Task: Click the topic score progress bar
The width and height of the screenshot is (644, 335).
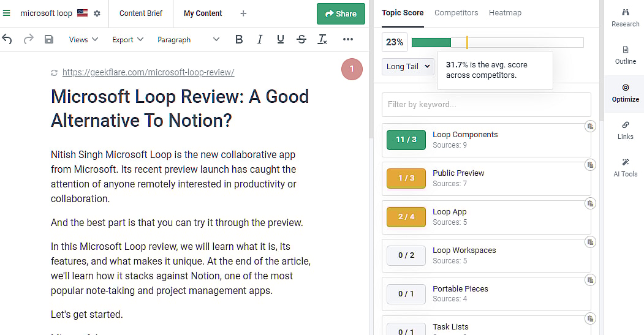Action: tap(498, 42)
